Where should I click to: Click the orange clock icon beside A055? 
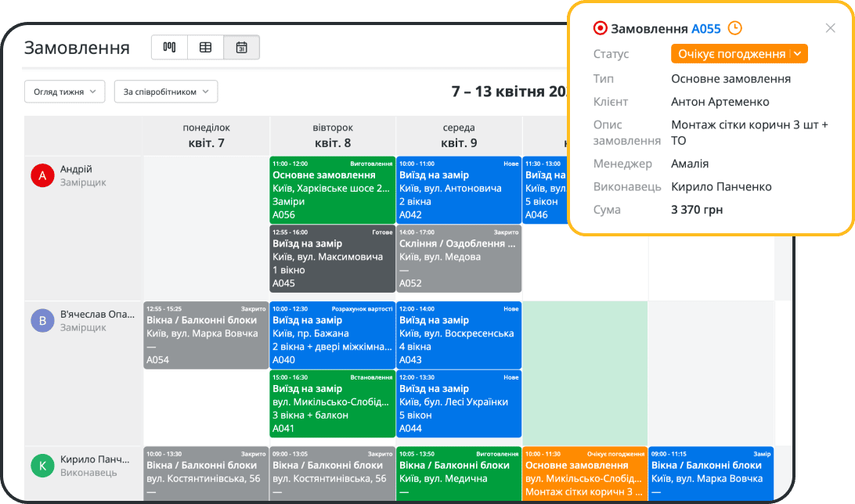(734, 29)
